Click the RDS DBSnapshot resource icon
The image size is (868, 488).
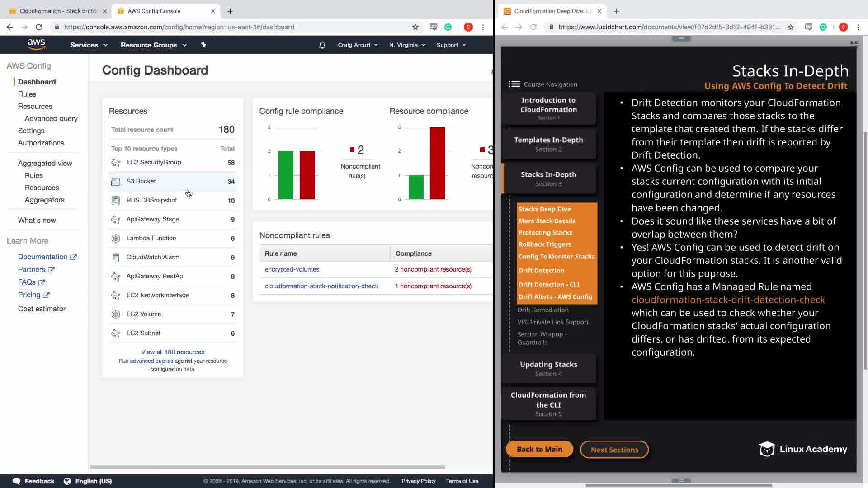point(116,201)
